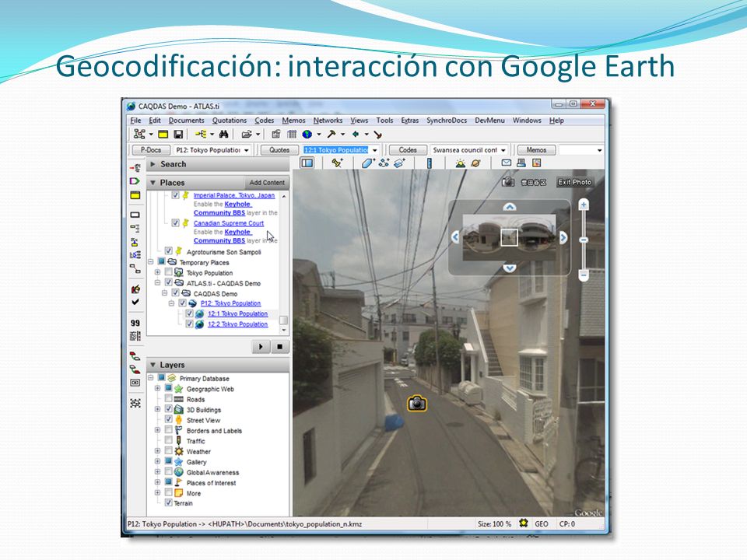Click the network view icon in toolbar
747x560 pixels.
[139, 135]
